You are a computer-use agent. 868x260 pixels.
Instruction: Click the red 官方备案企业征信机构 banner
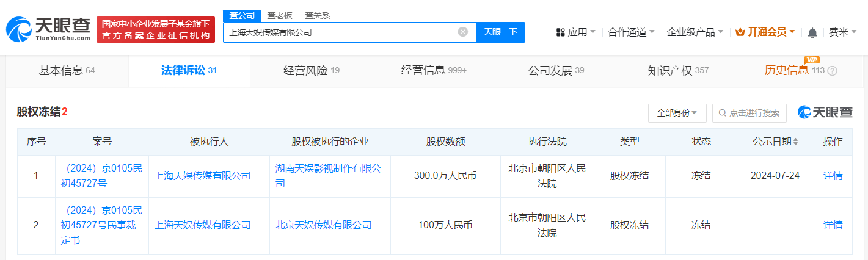tap(156, 29)
